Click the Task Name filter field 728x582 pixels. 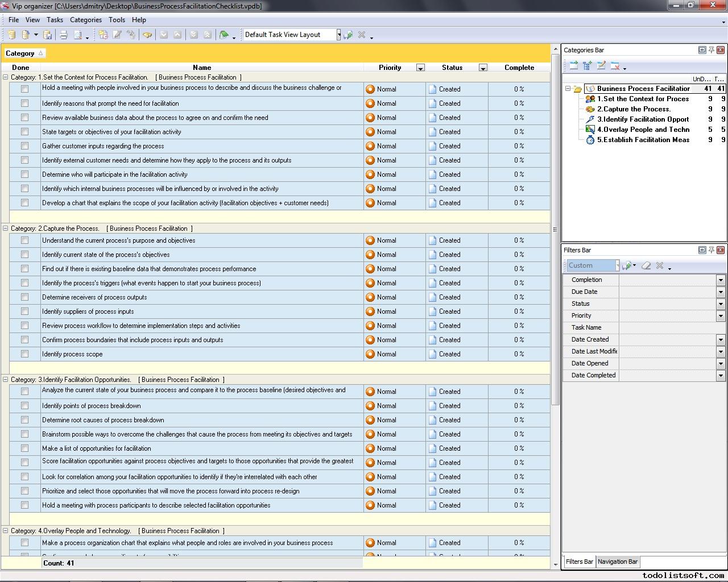coord(671,327)
